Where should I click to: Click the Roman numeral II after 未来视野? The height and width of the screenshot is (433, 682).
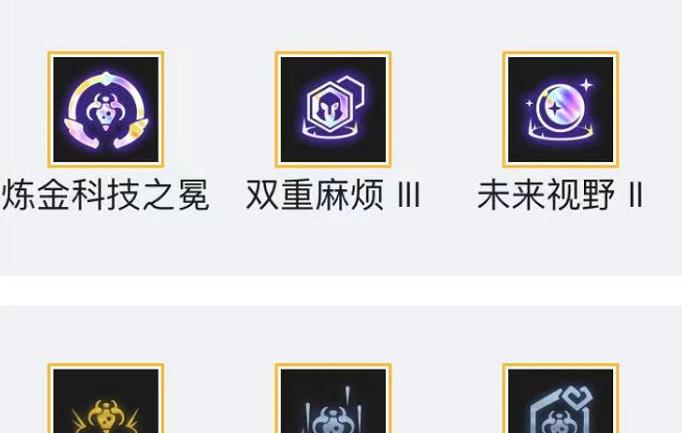(636, 196)
